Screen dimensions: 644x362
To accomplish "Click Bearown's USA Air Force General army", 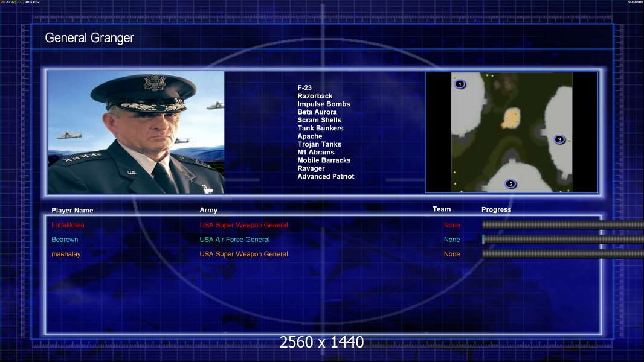I will (234, 240).
